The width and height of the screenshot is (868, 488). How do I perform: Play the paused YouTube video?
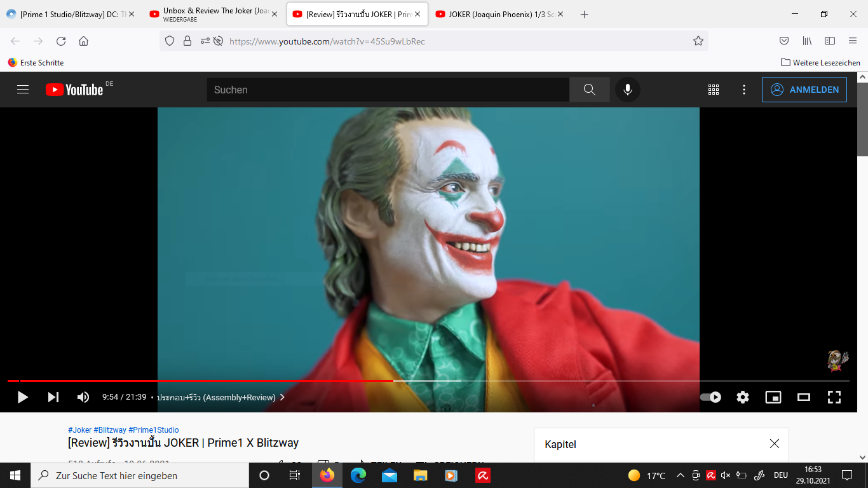(23, 397)
